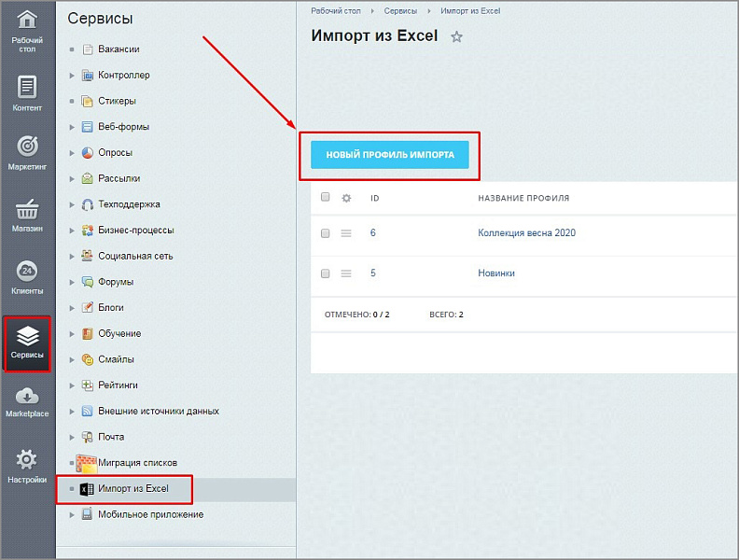Toggle the select-all checkbox in table header
This screenshot has height=560, width=739.
[326, 198]
